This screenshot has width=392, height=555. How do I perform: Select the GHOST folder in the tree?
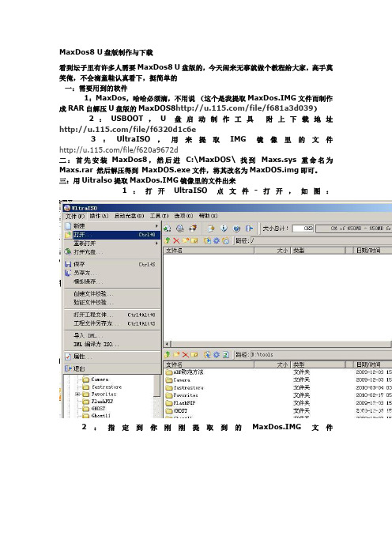(x=95, y=409)
